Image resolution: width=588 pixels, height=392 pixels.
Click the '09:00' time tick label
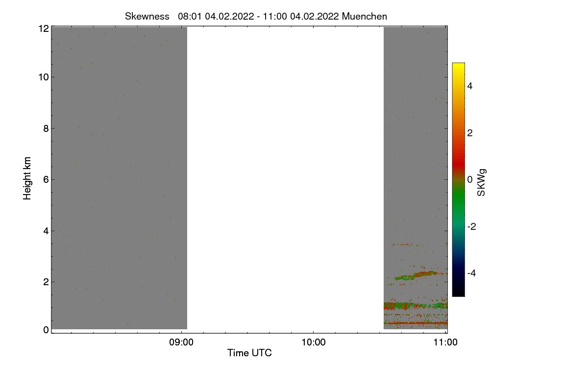pyautogui.click(x=181, y=343)
